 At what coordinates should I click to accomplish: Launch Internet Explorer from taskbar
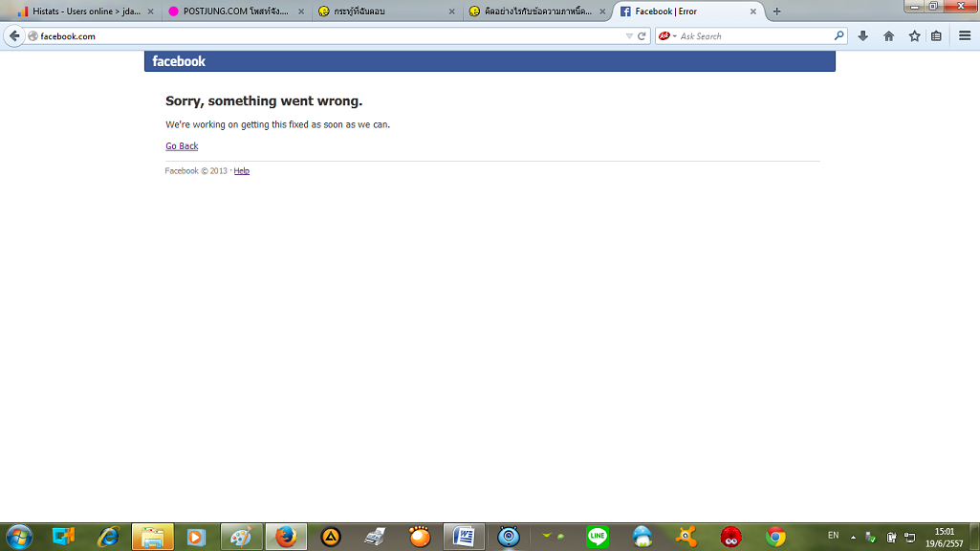pos(108,537)
